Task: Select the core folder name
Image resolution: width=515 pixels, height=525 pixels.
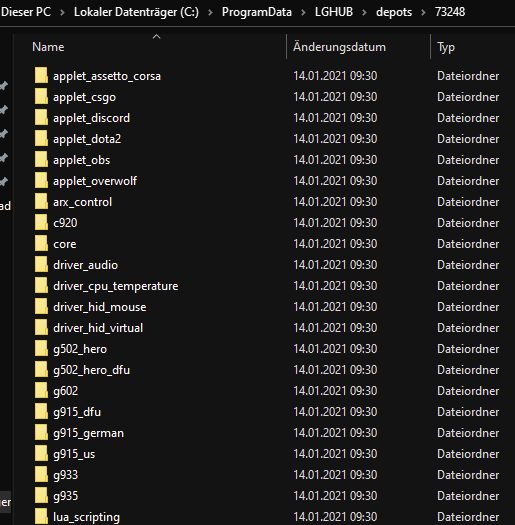Action: point(65,244)
